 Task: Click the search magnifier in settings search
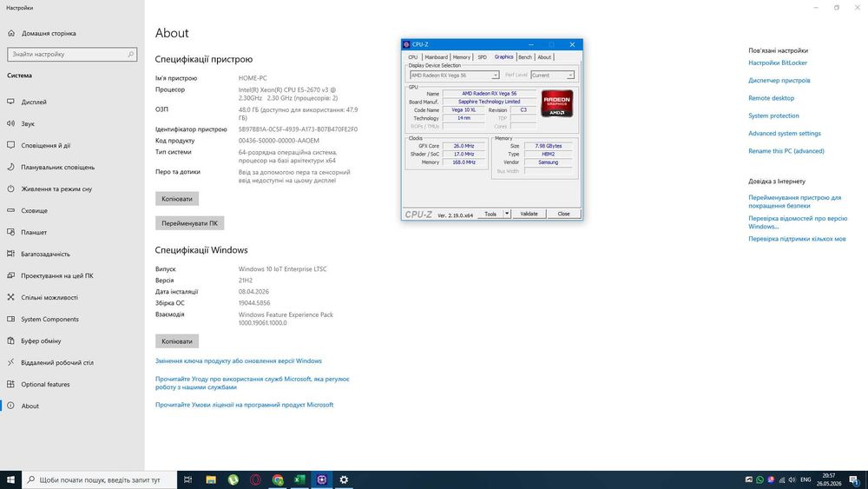(x=131, y=54)
